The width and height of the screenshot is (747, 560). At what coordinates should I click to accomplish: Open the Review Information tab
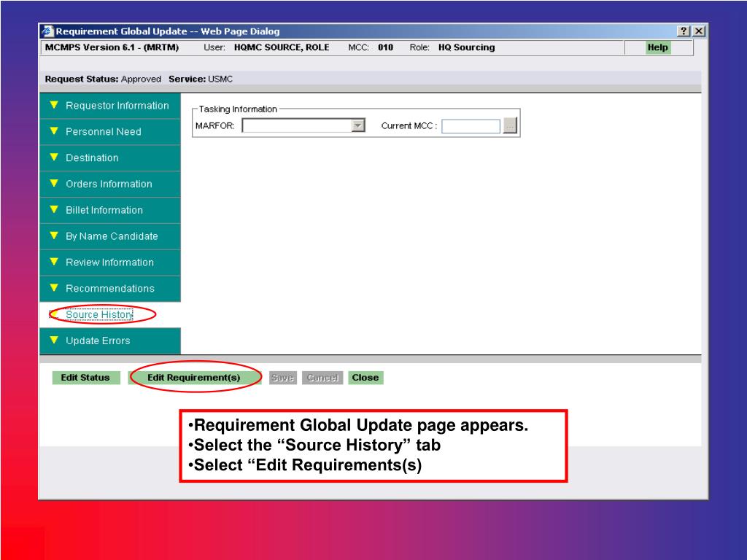[x=110, y=262]
